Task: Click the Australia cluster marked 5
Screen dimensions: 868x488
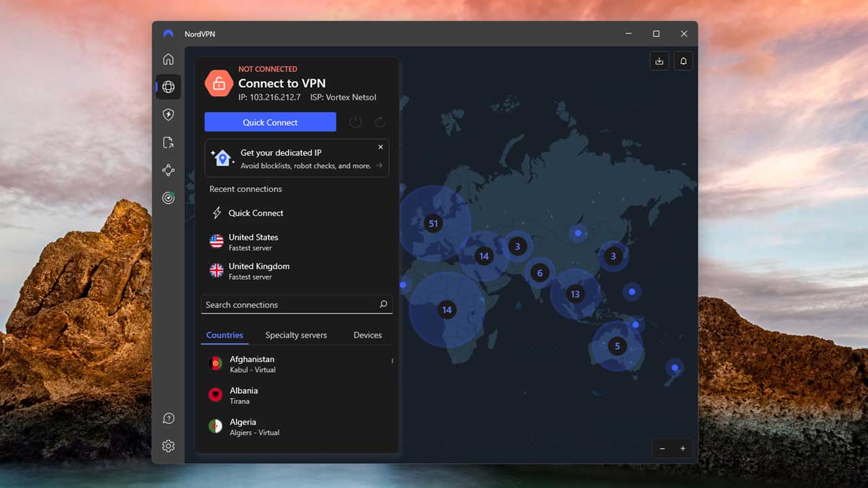Action: tap(617, 346)
